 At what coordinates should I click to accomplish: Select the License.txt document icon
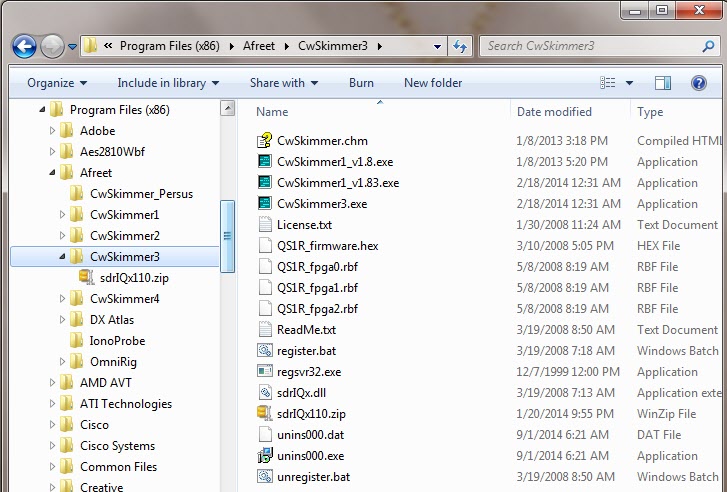pos(265,224)
